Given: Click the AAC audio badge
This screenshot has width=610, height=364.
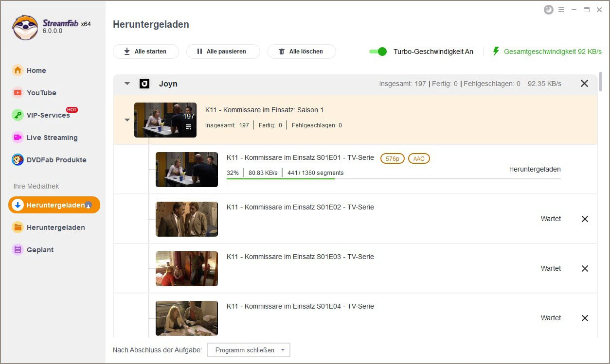Looking at the screenshot, I should (x=419, y=158).
